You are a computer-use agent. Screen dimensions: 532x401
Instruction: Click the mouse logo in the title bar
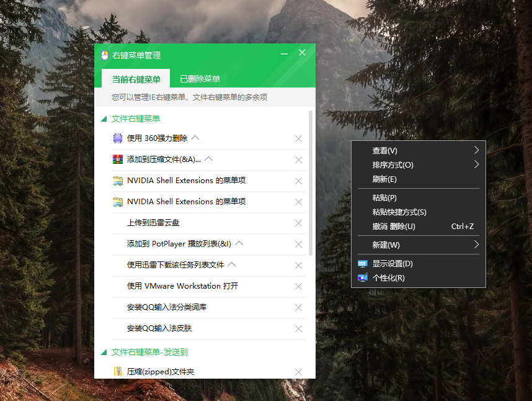click(105, 55)
